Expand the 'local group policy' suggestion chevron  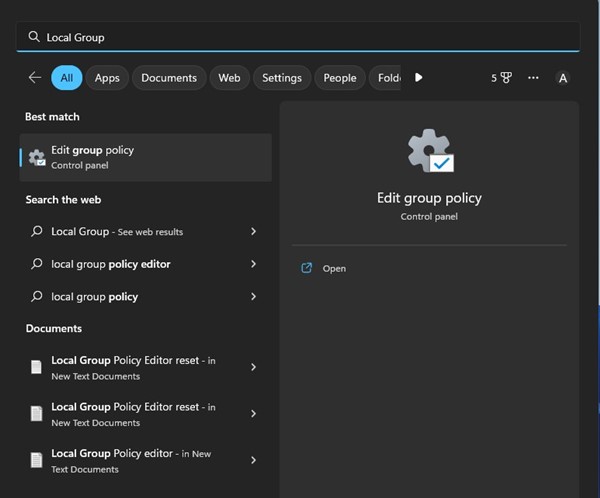[x=253, y=296]
